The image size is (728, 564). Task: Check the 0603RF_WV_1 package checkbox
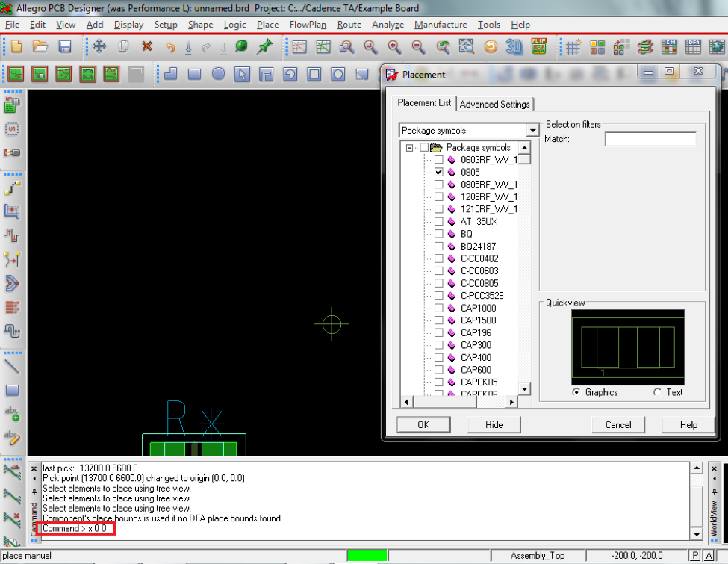pos(439,160)
